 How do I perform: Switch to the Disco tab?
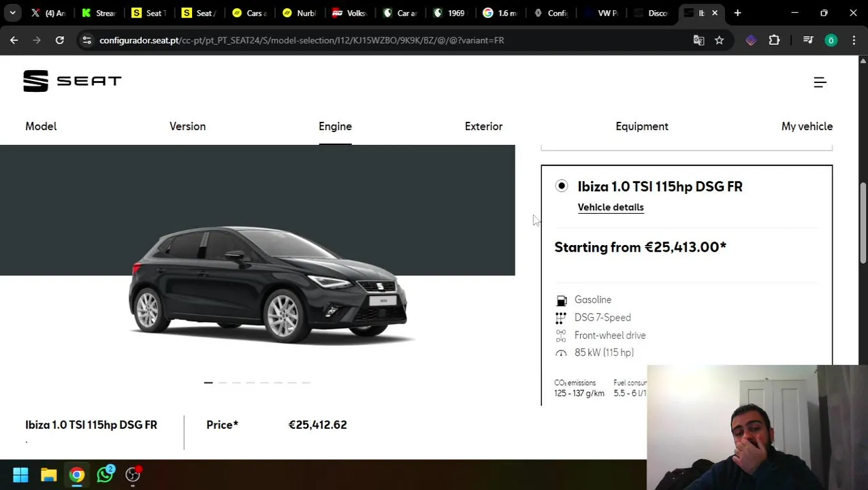[652, 13]
